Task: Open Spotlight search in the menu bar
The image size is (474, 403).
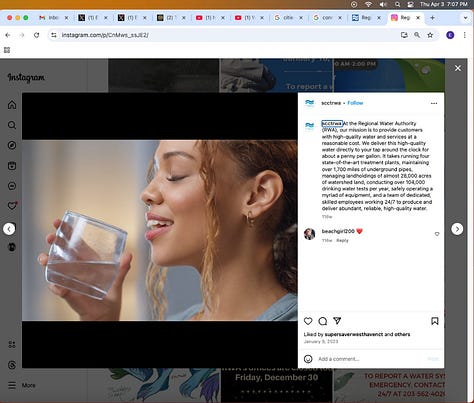Action: [x=397, y=4]
